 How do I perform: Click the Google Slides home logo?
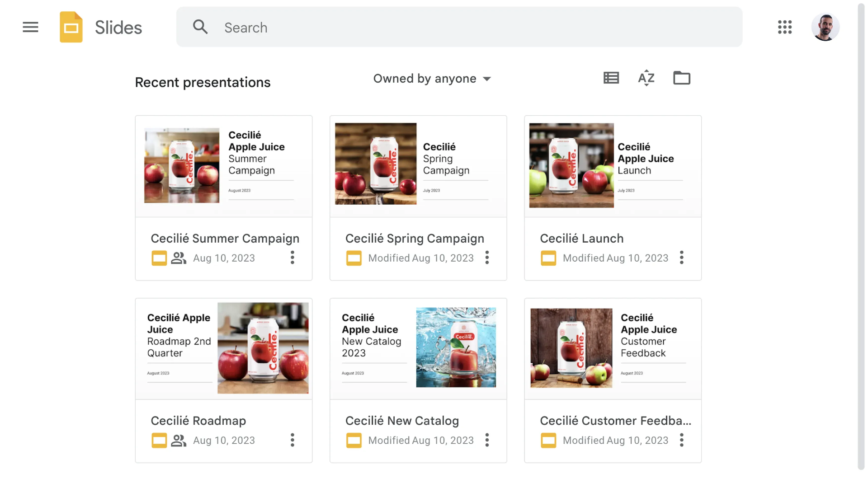click(x=71, y=27)
